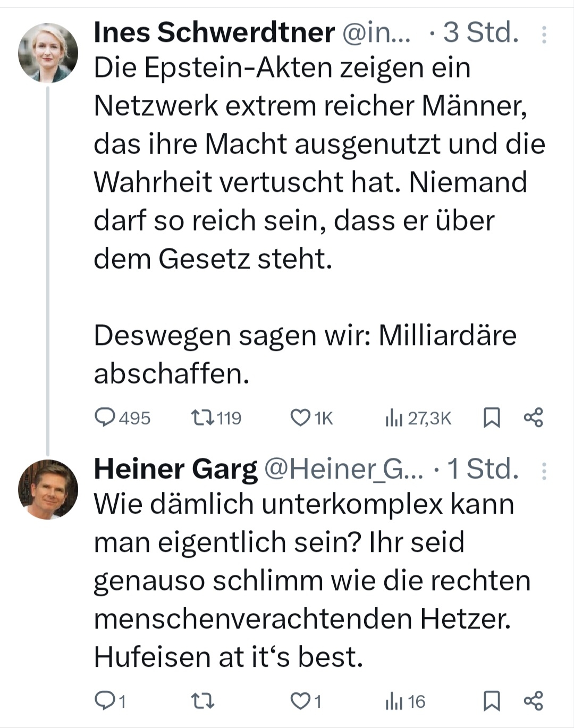
Task: Open Heiner Garg's profile picture
Action: 48,489
